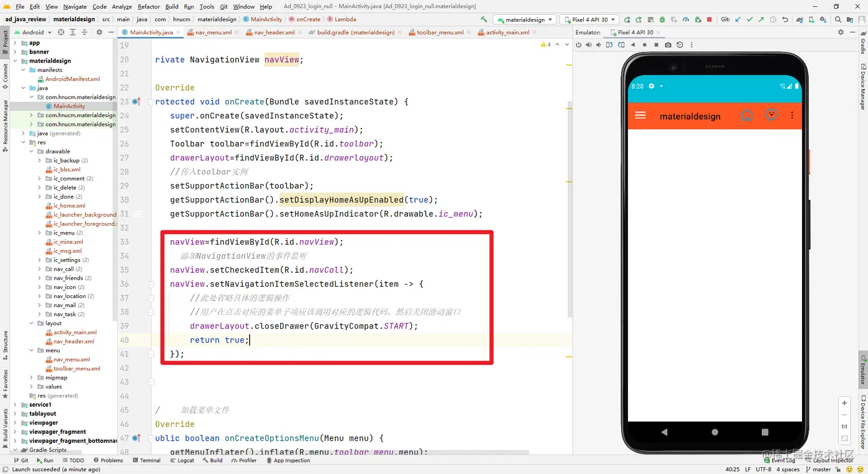This screenshot has width=868, height=474.
Task: Expand the app module node
Action: point(15,43)
